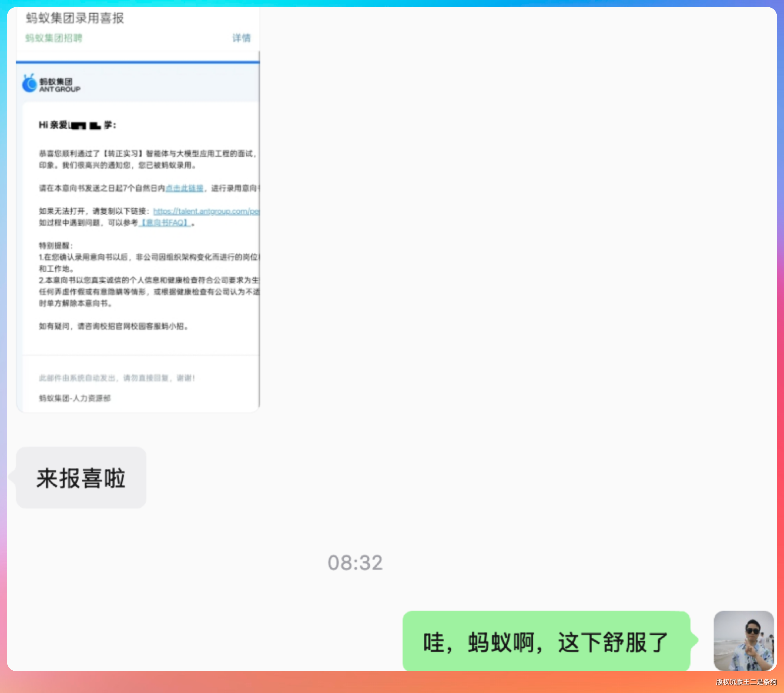Click the 蚂蚁集团-人力资源部 signature
784x693 pixels.
point(75,398)
